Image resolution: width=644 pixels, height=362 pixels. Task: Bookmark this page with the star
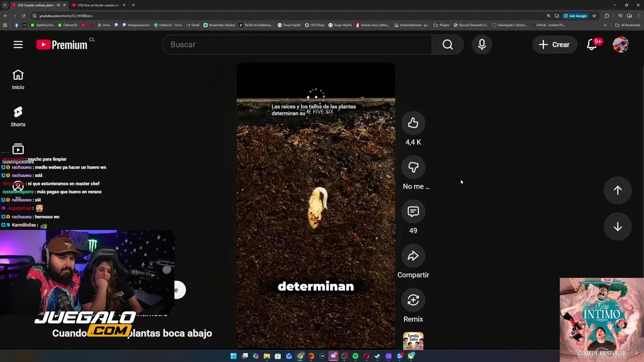[x=594, y=16]
